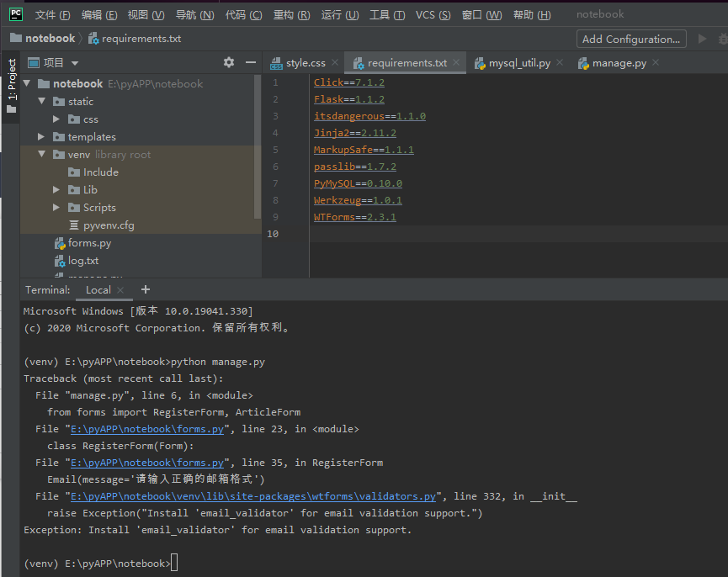Viewport: 728px width, 577px height.
Task: Close the manage.py editor tab
Action: tap(655, 62)
